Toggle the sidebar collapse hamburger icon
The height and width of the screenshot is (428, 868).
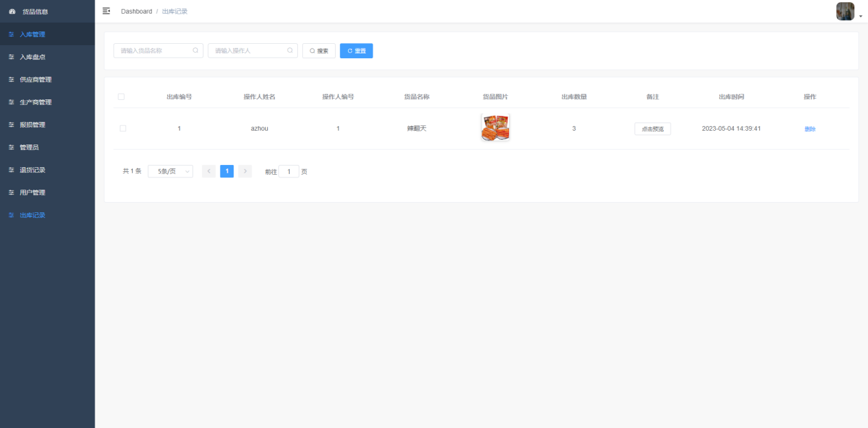(106, 11)
